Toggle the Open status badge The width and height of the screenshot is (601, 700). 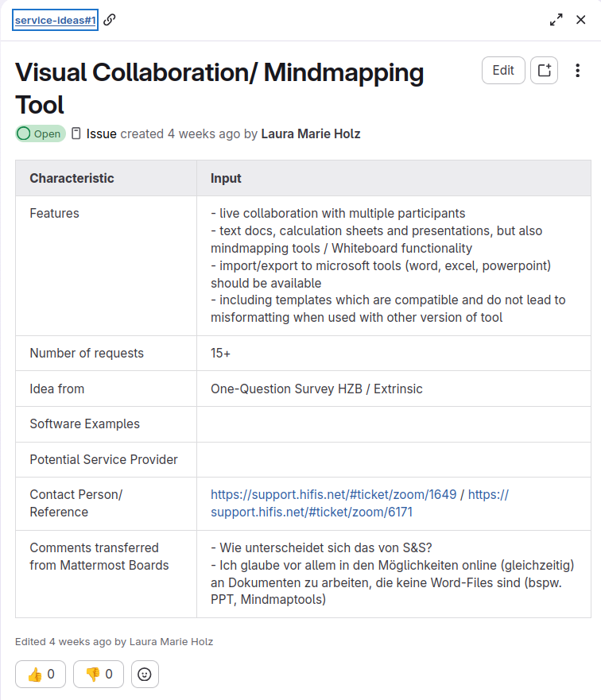point(40,133)
